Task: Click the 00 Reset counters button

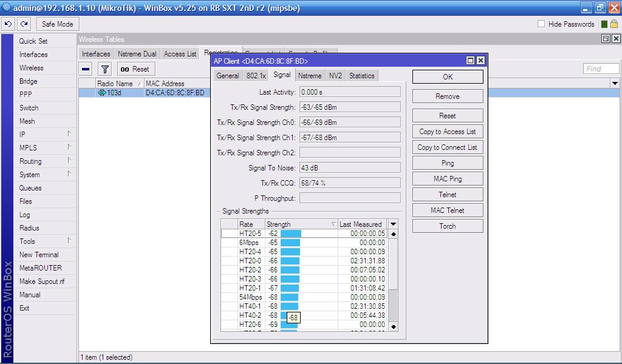Action: click(x=135, y=69)
